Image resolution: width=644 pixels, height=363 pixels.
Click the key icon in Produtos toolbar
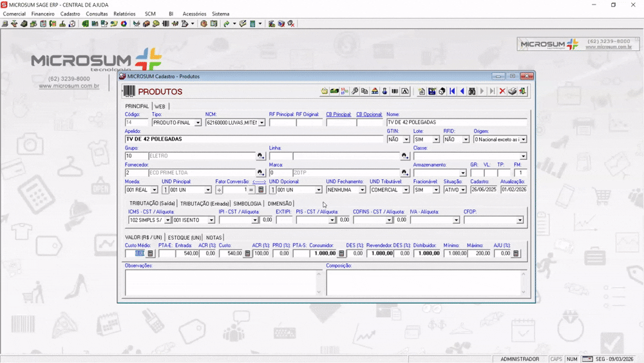(x=355, y=92)
